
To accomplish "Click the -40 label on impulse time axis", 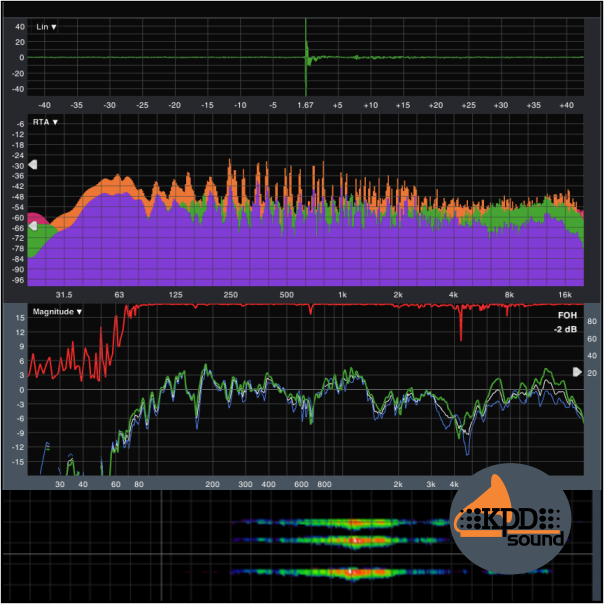I will 44,105.
